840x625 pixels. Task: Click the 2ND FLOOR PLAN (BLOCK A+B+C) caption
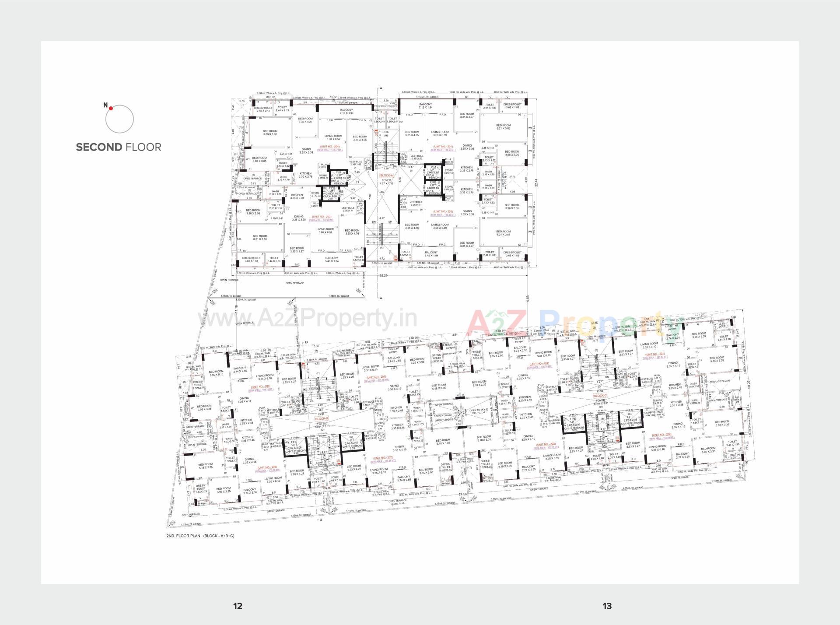coord(200,535)
